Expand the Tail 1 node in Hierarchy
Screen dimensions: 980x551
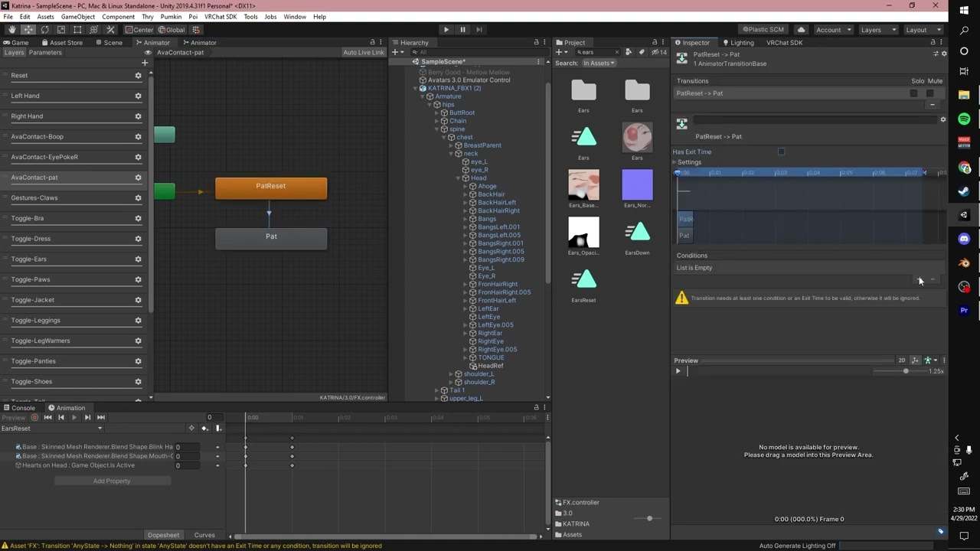(436, 390)
